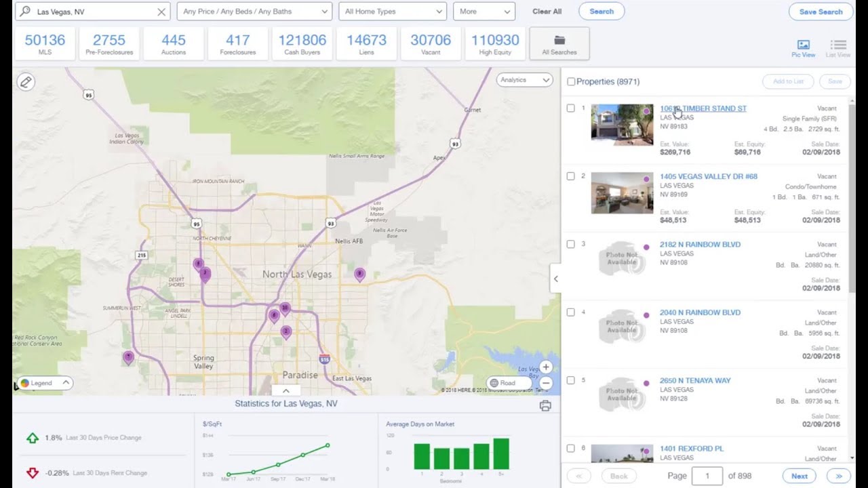Switch to List View
868x488 pixels.
[x=838, y=48]
